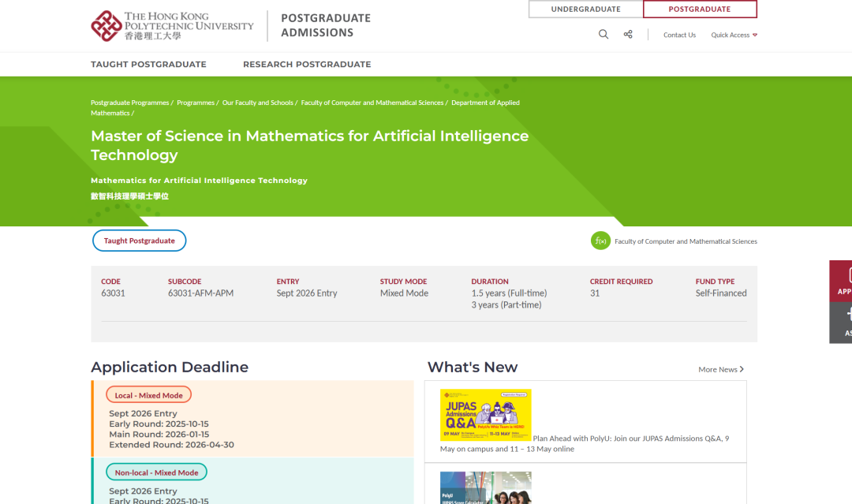
Task: Click the Programmes breadcrumb link
Action: click(196, 103)
